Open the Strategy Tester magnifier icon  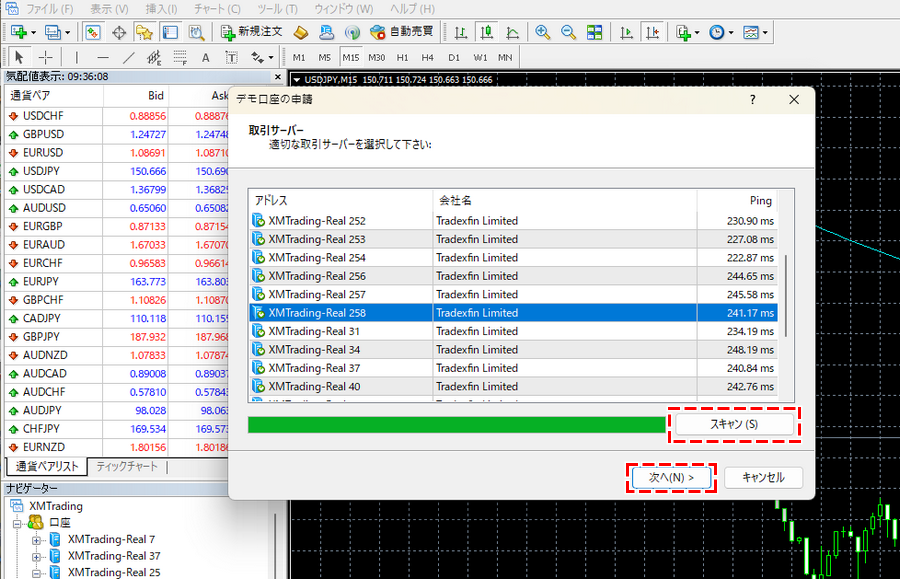(x=196, y=32)
